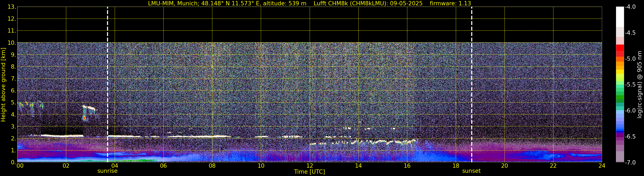Image resolution: width=644 pixels, height=176 pixels.
Task: Click the colorbar value '-4.5'
Action: (x=630, y=33)
